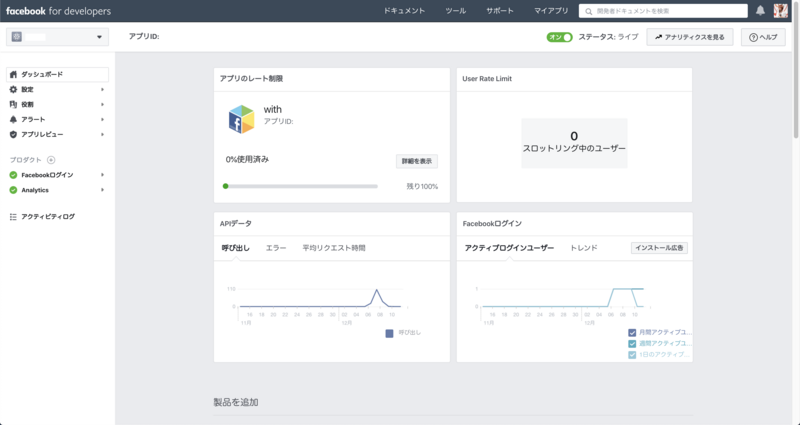This screenshot has height=425, width=800.
Task: Expand the アラート menu arrow
Action: (x=102, y=119)
